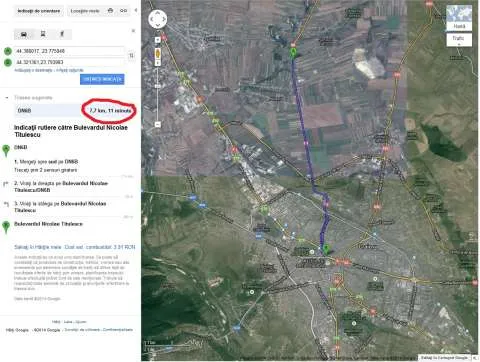This screenshot has height=362, width=480.
Task: Click the yellow Street View pegman icon
Action: (x=158, y=53)
